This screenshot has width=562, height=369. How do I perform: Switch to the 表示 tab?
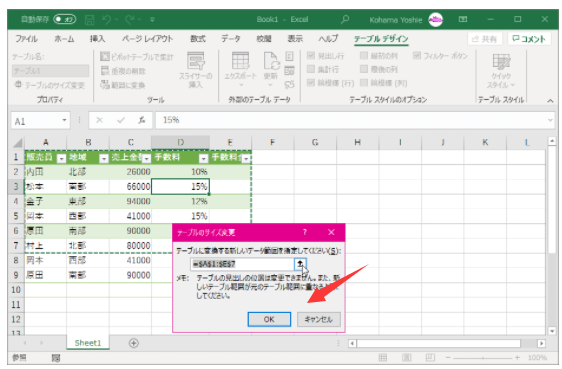pyautogui.click(x=295, y=39)
